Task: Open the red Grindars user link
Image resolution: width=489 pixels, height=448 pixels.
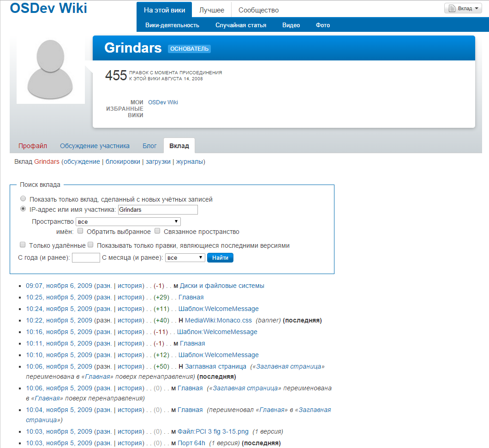Action: [47, 161]
